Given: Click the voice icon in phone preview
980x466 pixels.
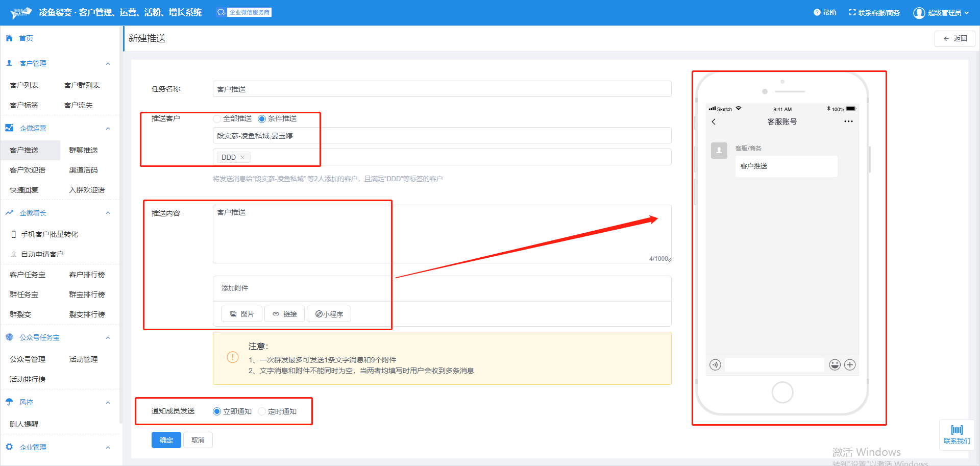Looking at the screenshot, I should pos(715,364).
